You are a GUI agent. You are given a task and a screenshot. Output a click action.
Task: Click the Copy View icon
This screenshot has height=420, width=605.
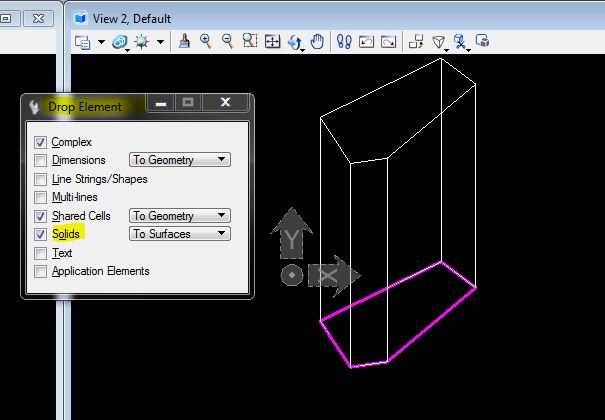coord(416,41)
